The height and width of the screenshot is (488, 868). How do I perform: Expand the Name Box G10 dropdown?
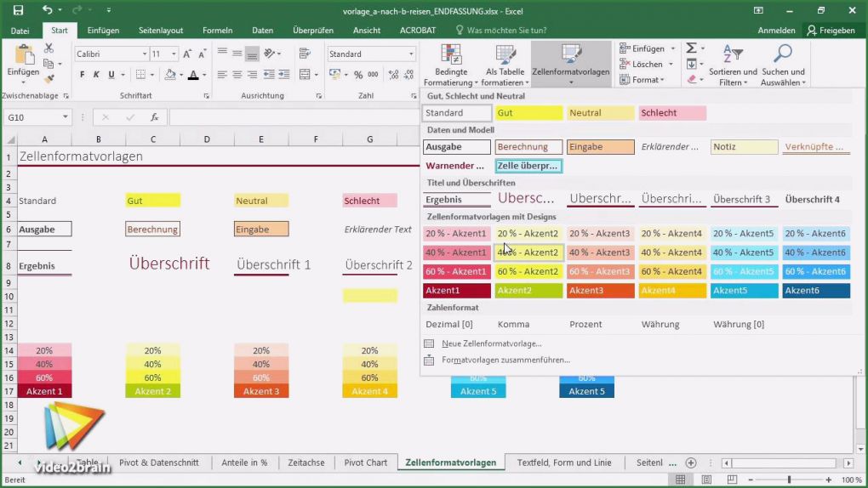[x=65, y=117]
